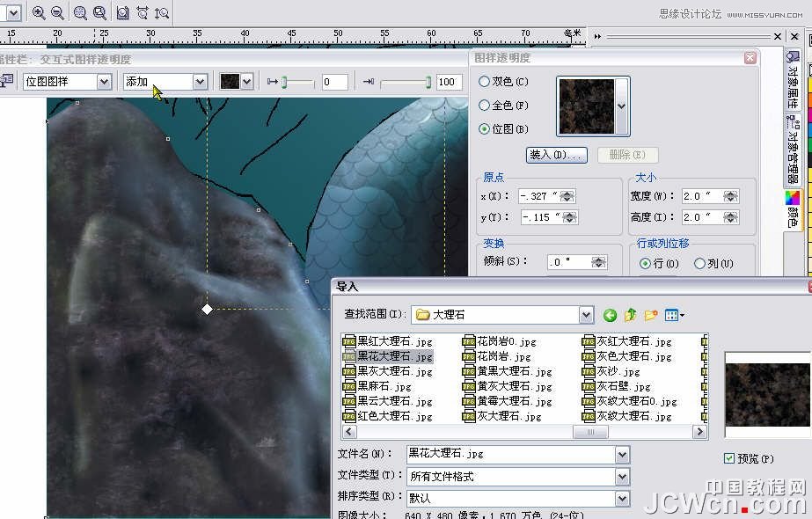
Task: Select the Zoom In tool
Action: (38, 12)
